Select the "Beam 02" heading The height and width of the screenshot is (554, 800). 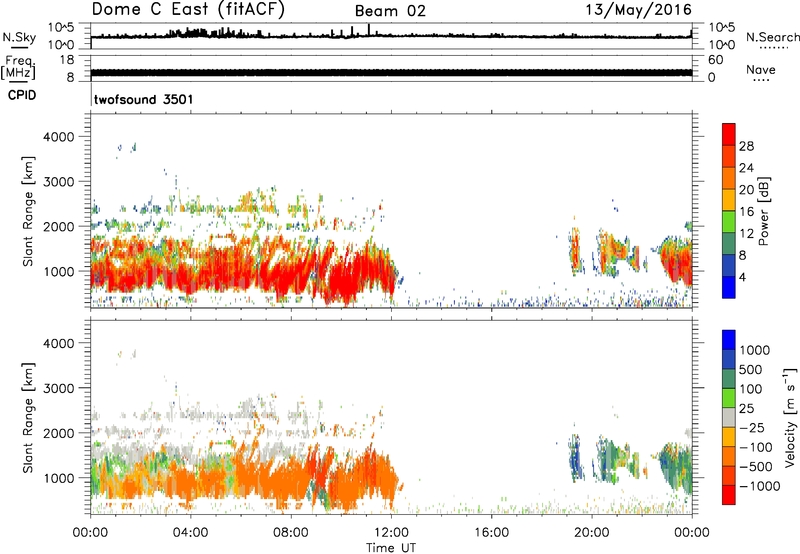click(x=390, y=11)
